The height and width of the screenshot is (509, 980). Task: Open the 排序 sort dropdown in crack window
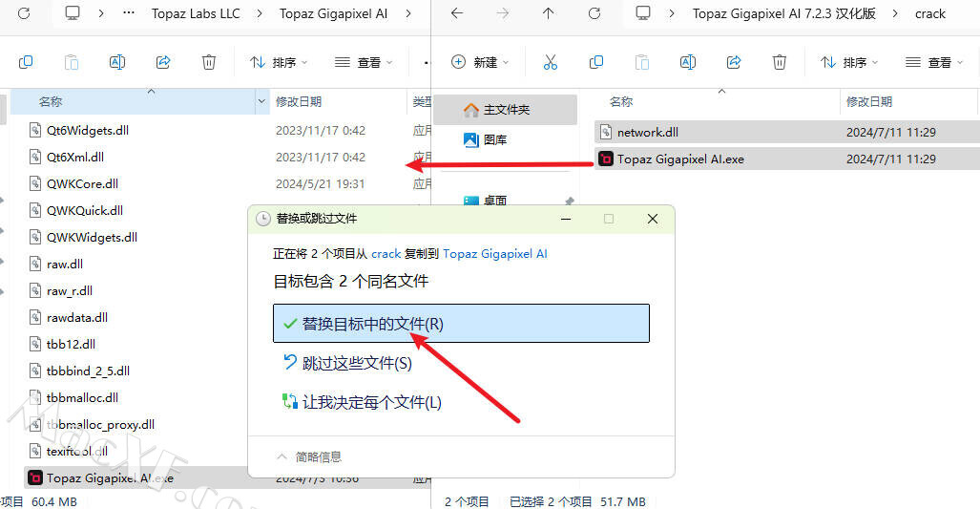(x=849, y=62)
